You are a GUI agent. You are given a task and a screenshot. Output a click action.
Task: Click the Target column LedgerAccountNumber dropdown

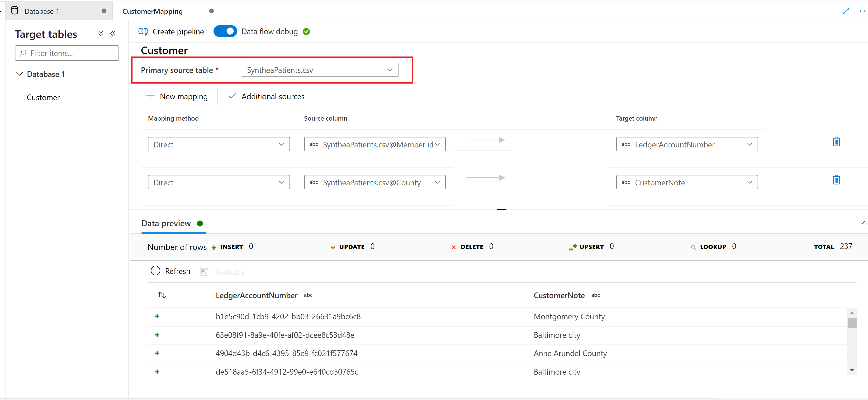tap(686, 144)
